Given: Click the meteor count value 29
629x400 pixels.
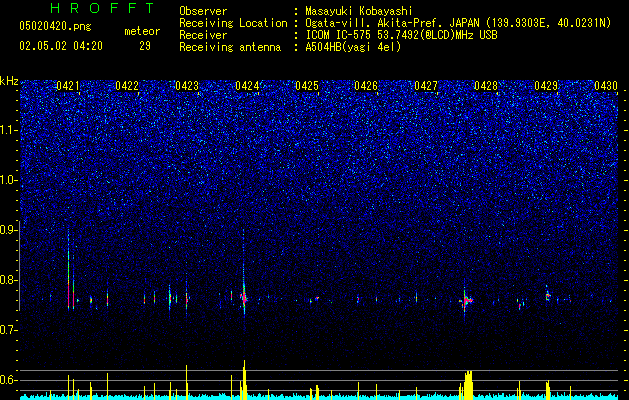Looking at the screenshot, I should pyautogui.click(x=145, y=46).
